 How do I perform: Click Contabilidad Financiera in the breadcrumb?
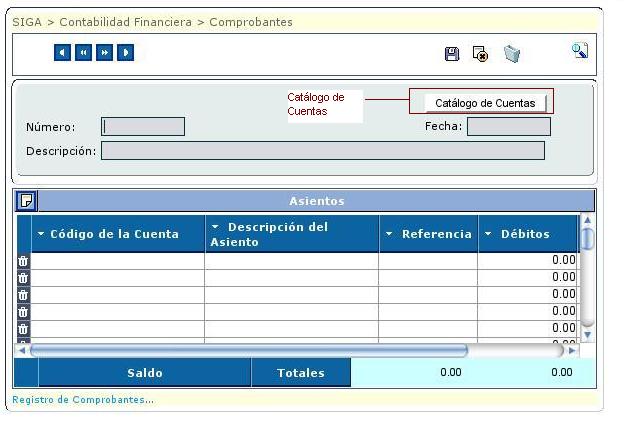click(x=125, y=22)
